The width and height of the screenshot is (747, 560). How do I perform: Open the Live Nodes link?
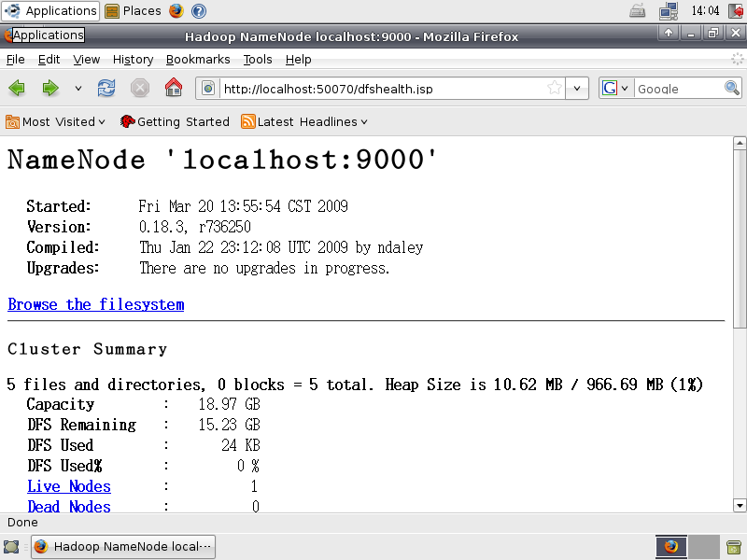pyautogui.click(x=69, y=486)
